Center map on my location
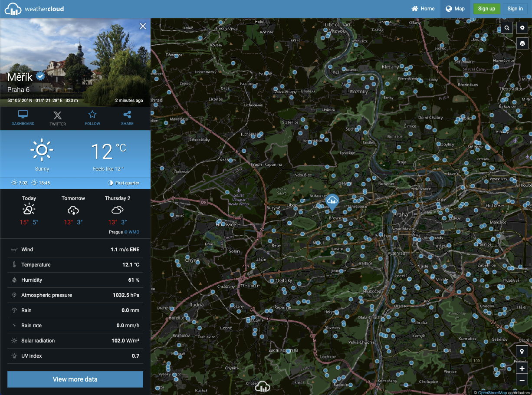 [x=522, y=352]
